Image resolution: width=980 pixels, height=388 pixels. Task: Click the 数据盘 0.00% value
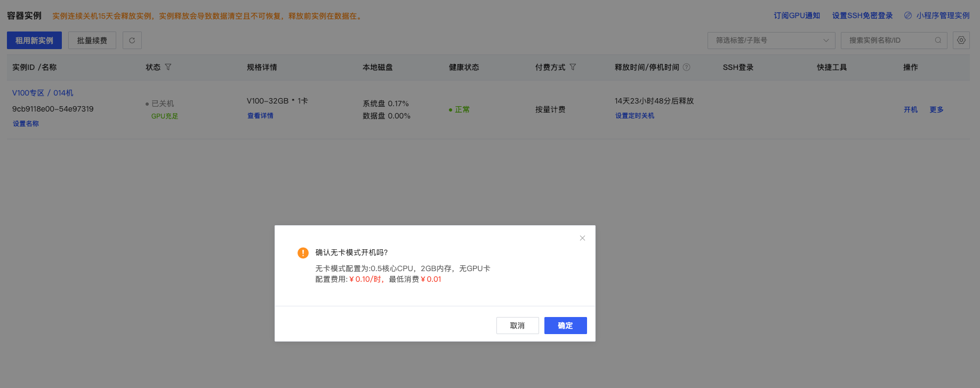[x=387, y=116]
